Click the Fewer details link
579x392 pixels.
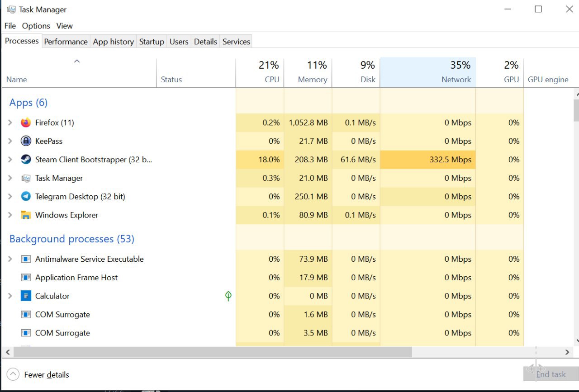pyautogui.click(x=47, y=374)
